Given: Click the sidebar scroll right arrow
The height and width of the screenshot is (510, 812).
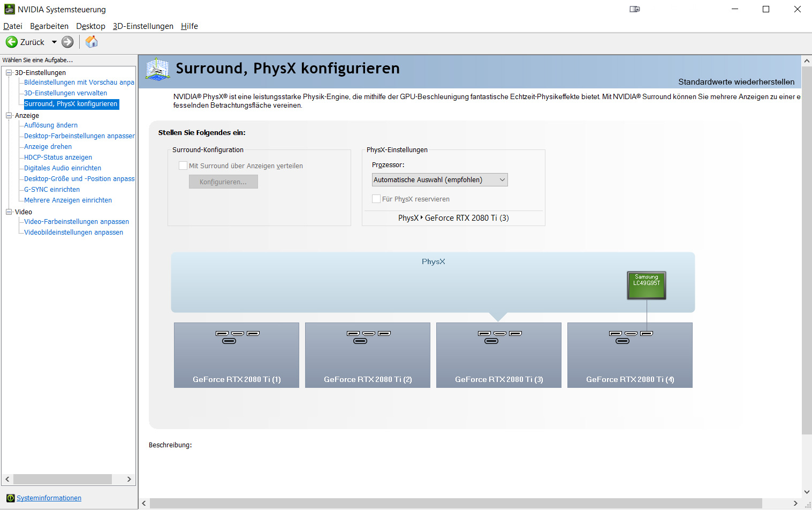Looking at the screenshot, I should coord(129,479).
